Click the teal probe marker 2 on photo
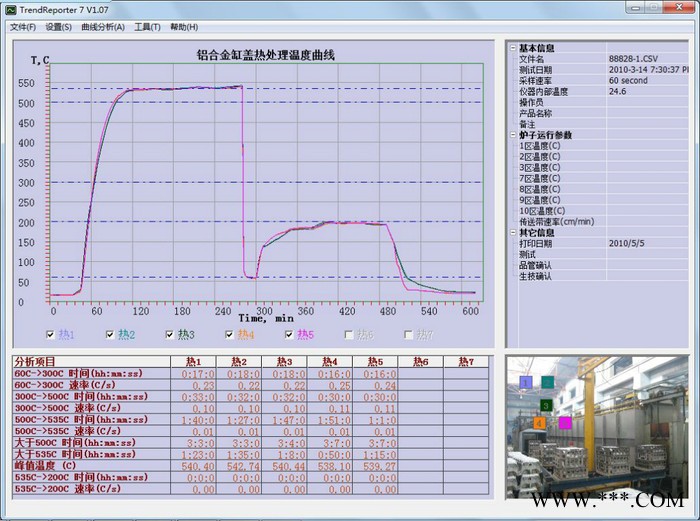Image resolution: width=700 pixels, height=521 pixels. [x=548, y=381]
